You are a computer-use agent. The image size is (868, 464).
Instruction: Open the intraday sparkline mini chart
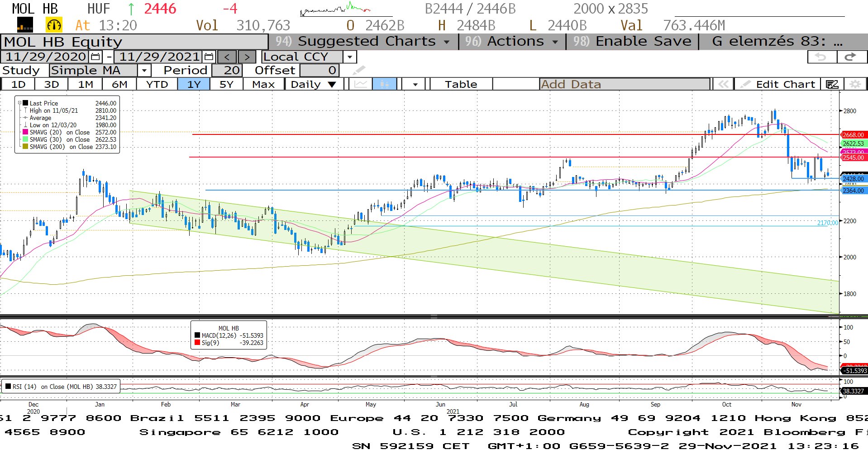point(335,9)
